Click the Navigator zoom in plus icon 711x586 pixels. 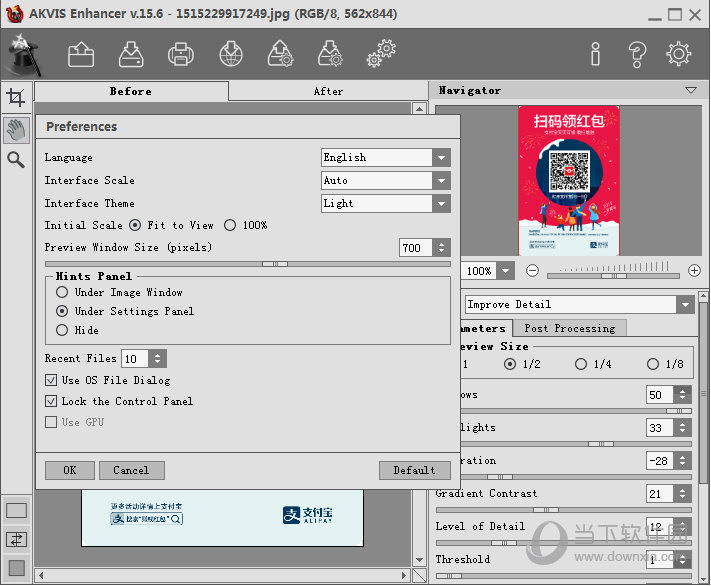(x=694, y=271)
